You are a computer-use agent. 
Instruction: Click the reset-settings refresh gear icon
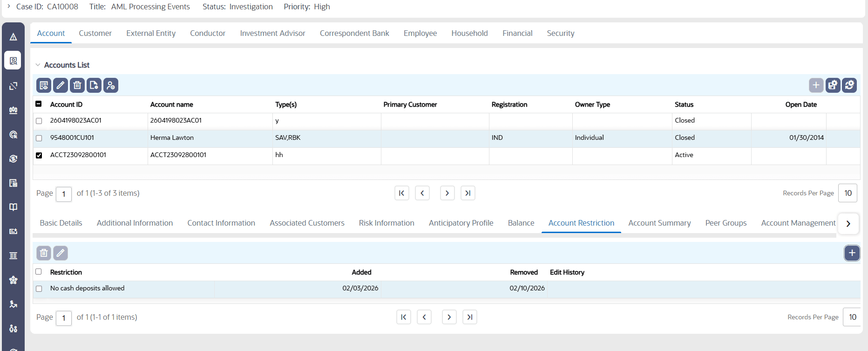[x=849, y=85]
